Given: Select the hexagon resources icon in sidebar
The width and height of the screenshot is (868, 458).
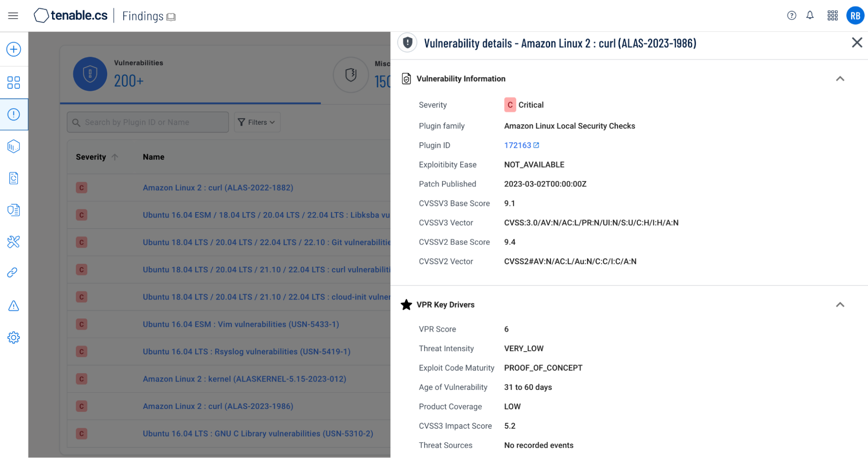Looking at the screenshot, I should pos(13,146).
